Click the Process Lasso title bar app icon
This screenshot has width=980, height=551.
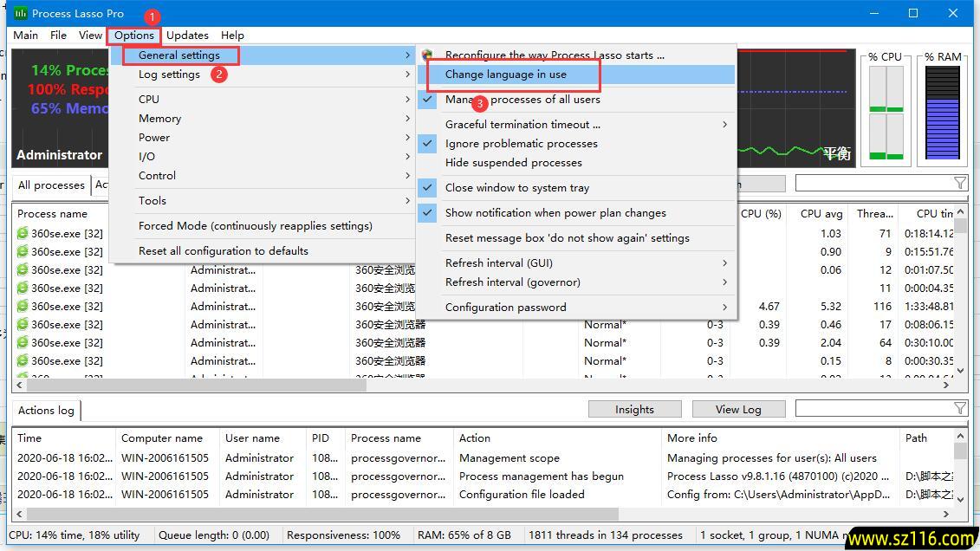click(20, 13)
